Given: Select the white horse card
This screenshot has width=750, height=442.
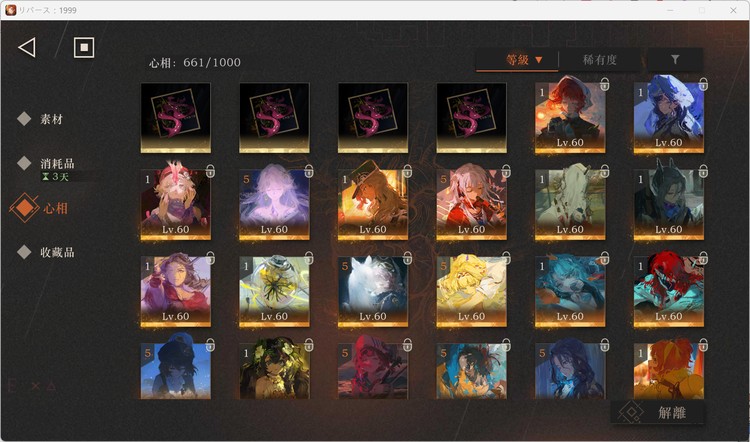Looking at the screenshot, I should (373, 292).
